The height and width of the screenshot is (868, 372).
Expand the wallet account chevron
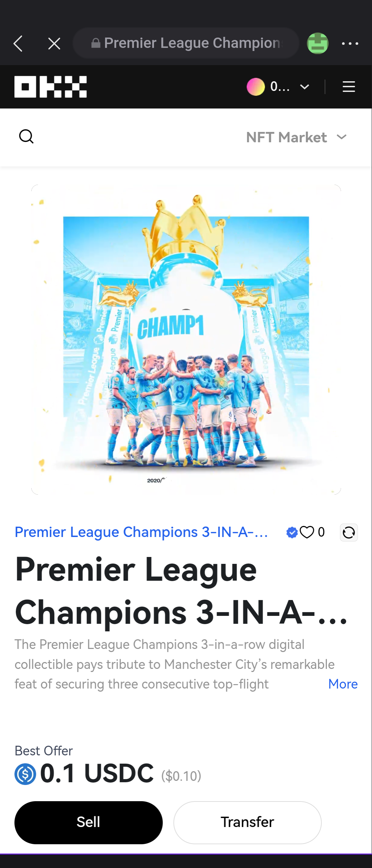coord(304,87)
